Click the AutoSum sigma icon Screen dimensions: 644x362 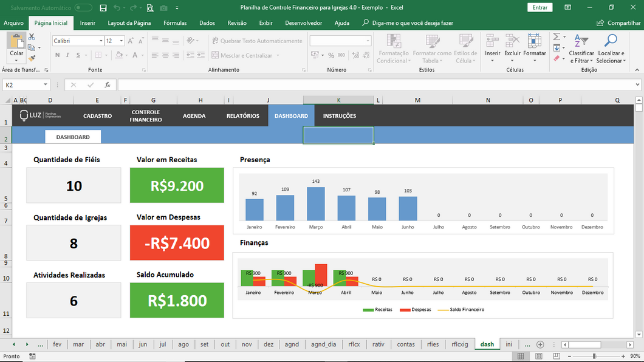click(x=557, y=37)
